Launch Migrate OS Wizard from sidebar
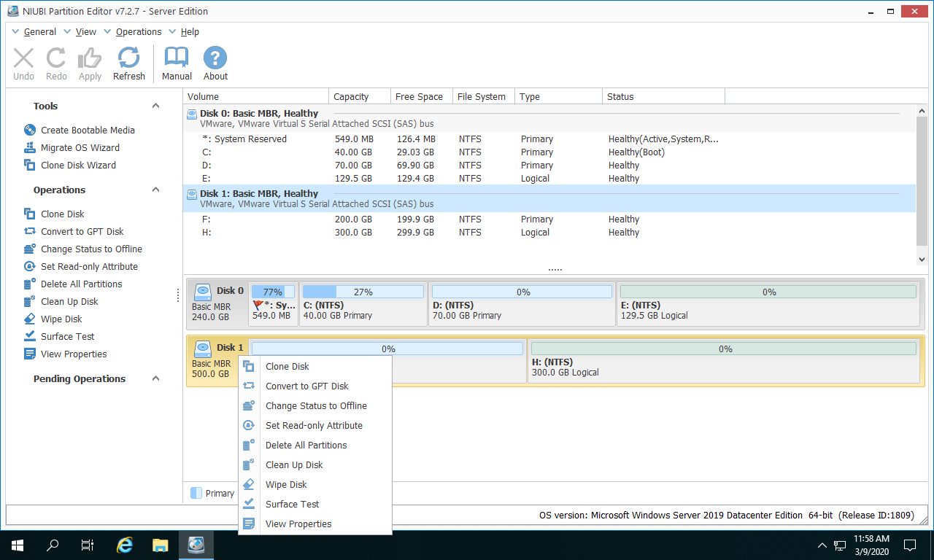Screen dimensions: 934x560 tap(80, 147)
